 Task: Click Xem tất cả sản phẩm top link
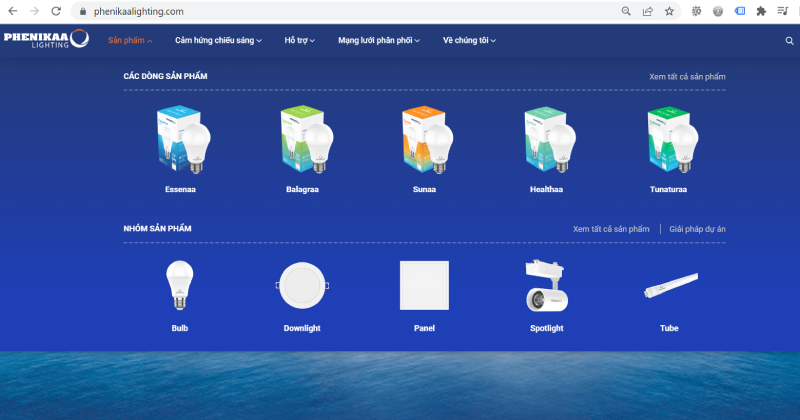687,77
